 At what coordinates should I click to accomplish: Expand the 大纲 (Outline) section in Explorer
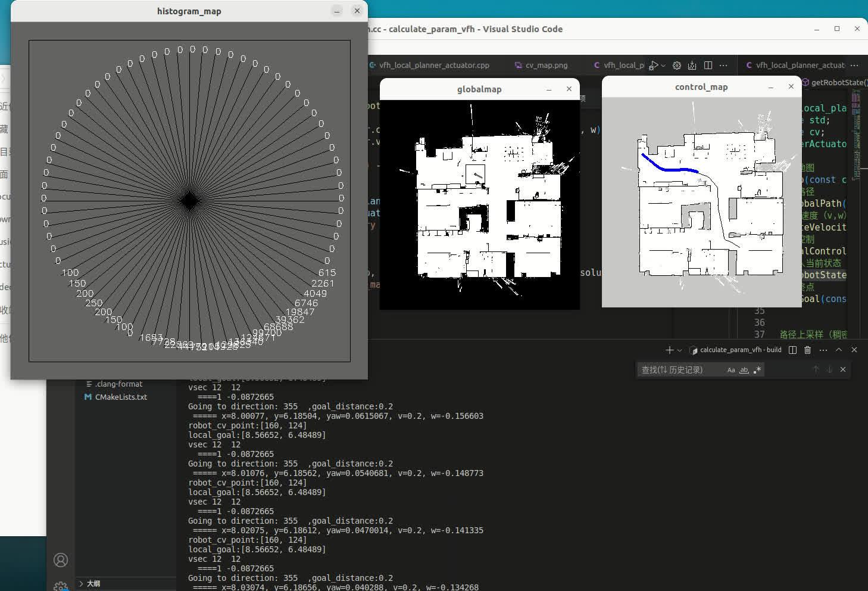92,583
